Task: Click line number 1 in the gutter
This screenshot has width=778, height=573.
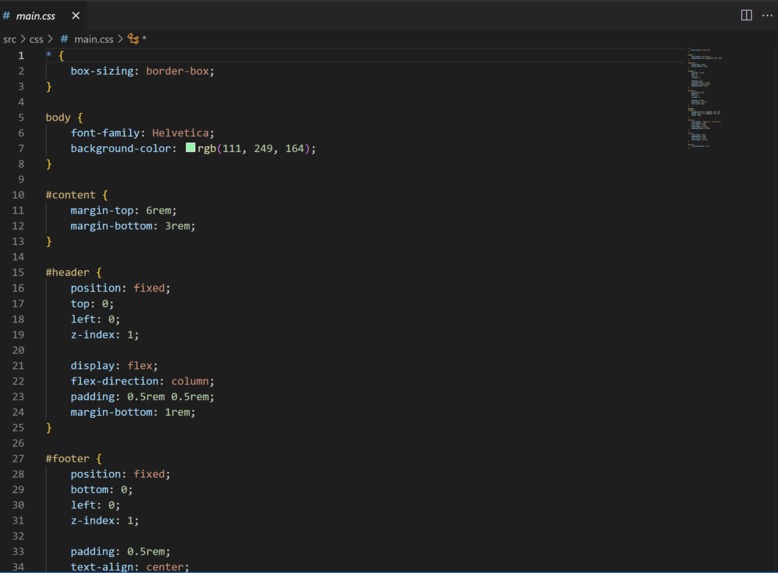Action: click(x=21, y=56)
